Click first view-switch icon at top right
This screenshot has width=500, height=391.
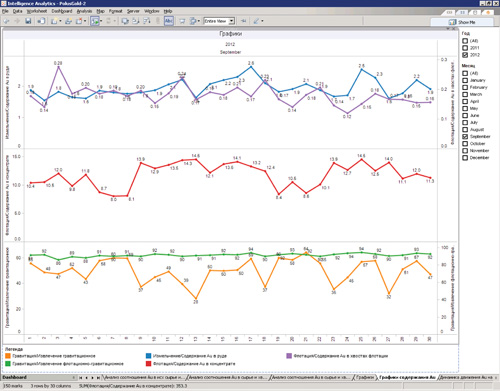(x=450, y=12)
